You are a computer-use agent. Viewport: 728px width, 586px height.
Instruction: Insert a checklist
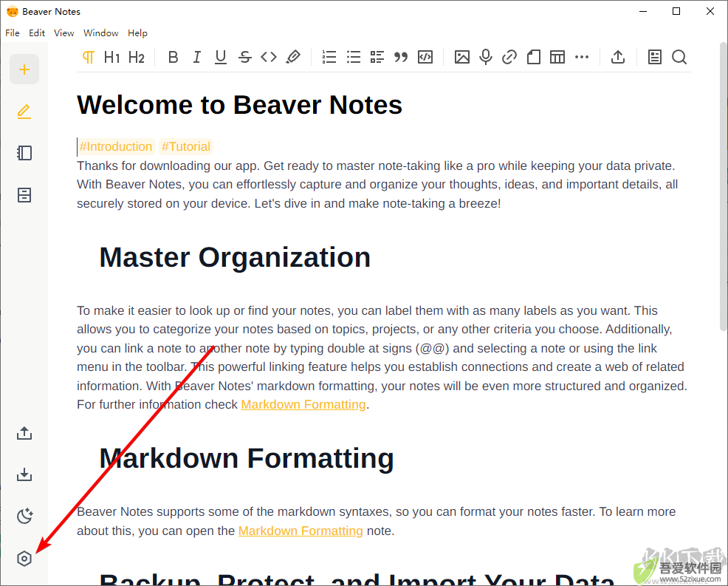tap(377, 57)
